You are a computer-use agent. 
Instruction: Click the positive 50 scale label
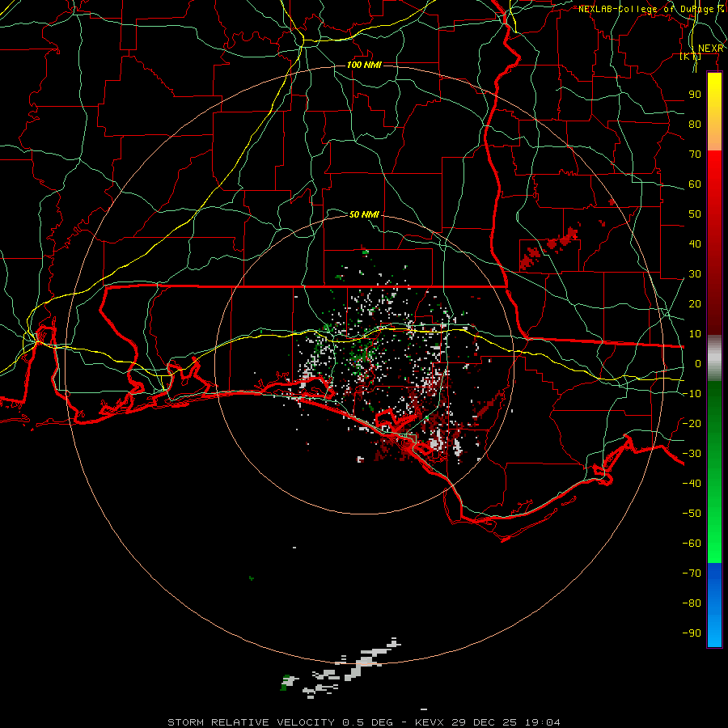click(695, 214)
